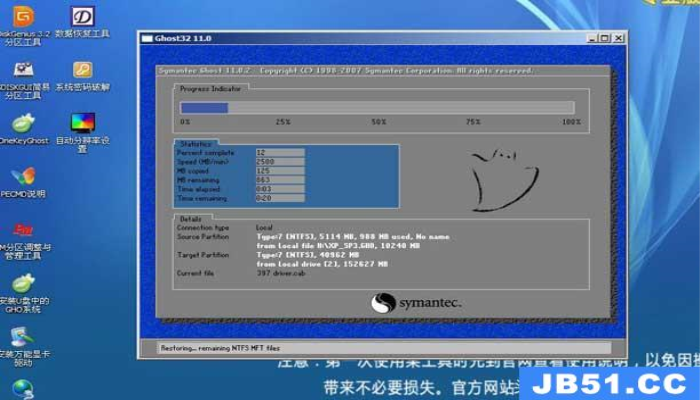700x400 pixels.
Task: Launch the 安装万能显卡驱动 icon
Action: [x=22, y=338]
